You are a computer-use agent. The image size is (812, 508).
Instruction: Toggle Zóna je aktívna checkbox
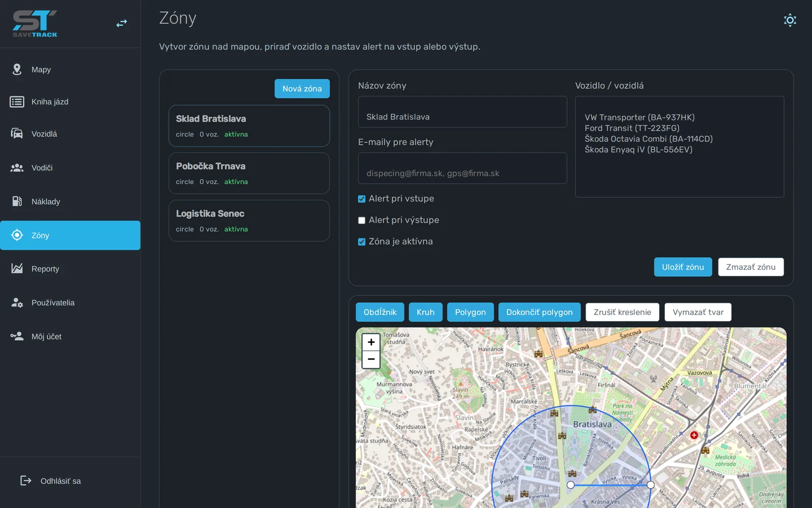(361, 242)
